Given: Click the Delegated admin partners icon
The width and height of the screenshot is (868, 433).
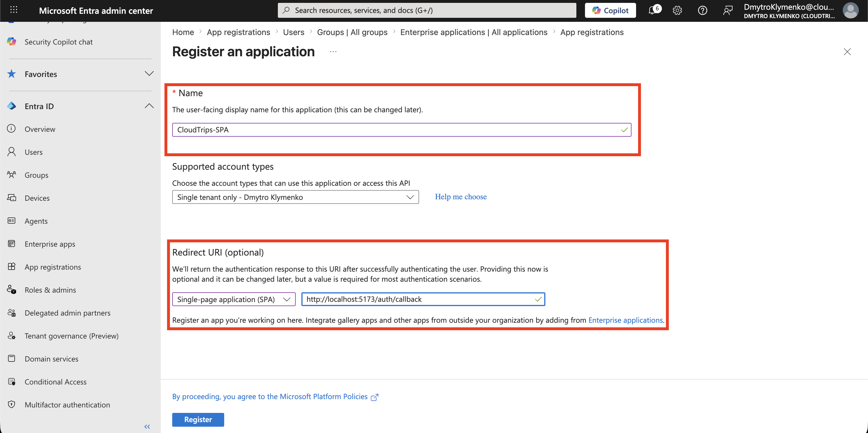Looking at the screenshot, I should [x=11, y=312].
